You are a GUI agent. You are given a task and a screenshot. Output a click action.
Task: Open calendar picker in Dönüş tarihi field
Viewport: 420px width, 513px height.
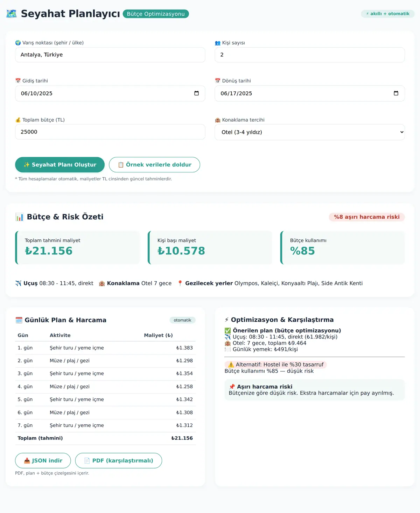(x=396, y=93)
